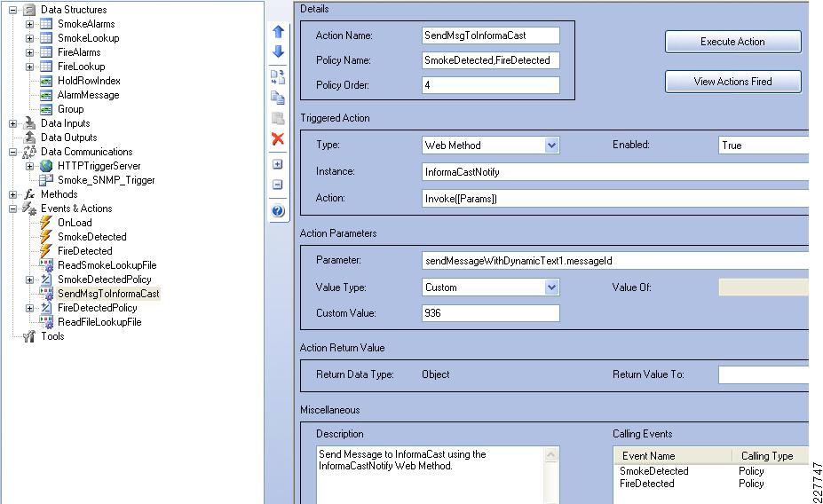
Task: Click ReadSmokeLookupFile action icon
Action: pyautogui.click(x=46, y=264)
